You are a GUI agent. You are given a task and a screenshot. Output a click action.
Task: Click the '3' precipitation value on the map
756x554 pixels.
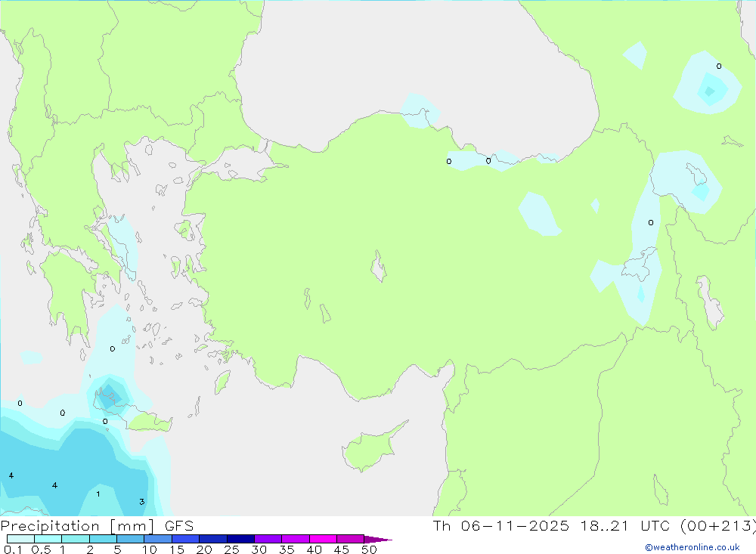[x=142, y=502]
